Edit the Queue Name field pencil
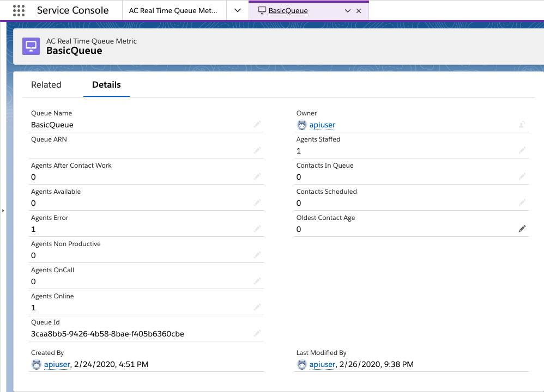Image resolution: width=544 pixels, height=392 pixels. click(x=257, y=124)
